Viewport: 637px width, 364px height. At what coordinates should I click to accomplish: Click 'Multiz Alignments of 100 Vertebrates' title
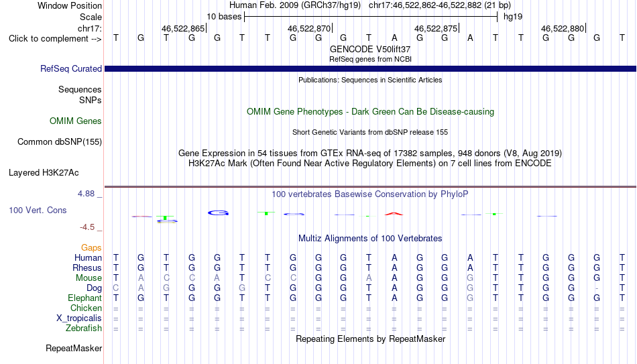click(x=370, y=239)
